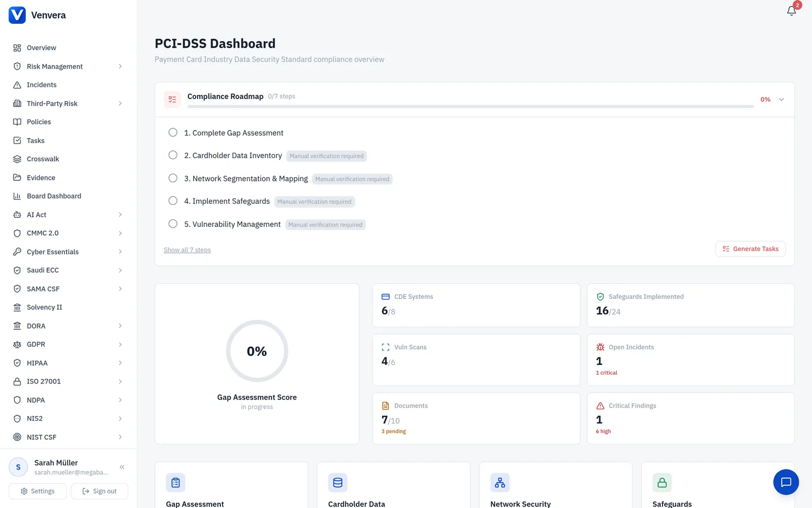Click the "6 high" findings text
812x508 pixels.
[603, 432]
